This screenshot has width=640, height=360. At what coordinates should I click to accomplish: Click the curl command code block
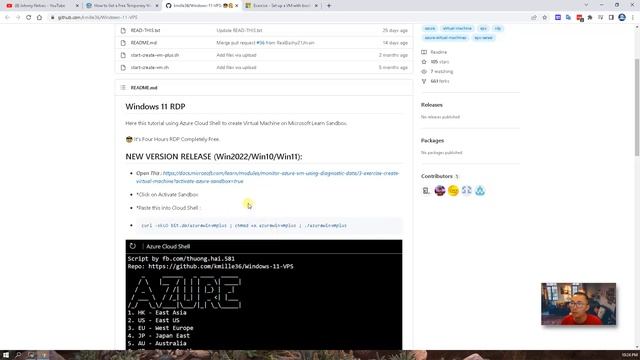(269, 225)
